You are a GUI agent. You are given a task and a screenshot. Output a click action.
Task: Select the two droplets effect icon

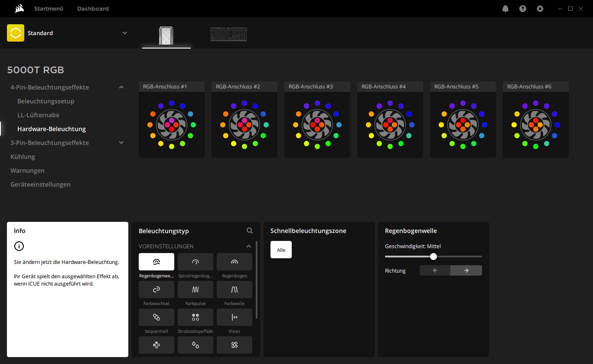[x=195, y=345]
